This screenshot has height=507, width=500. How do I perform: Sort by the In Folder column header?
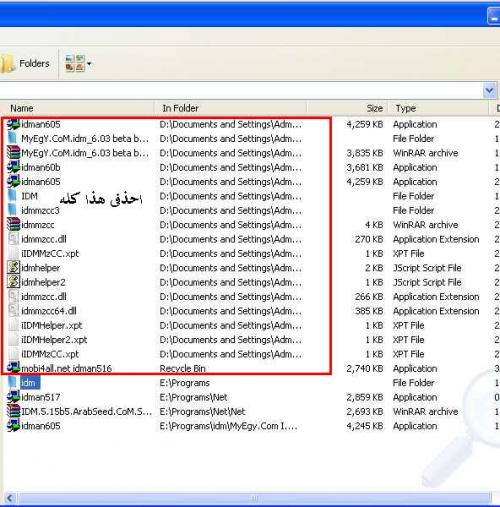(x=180, y=108)
